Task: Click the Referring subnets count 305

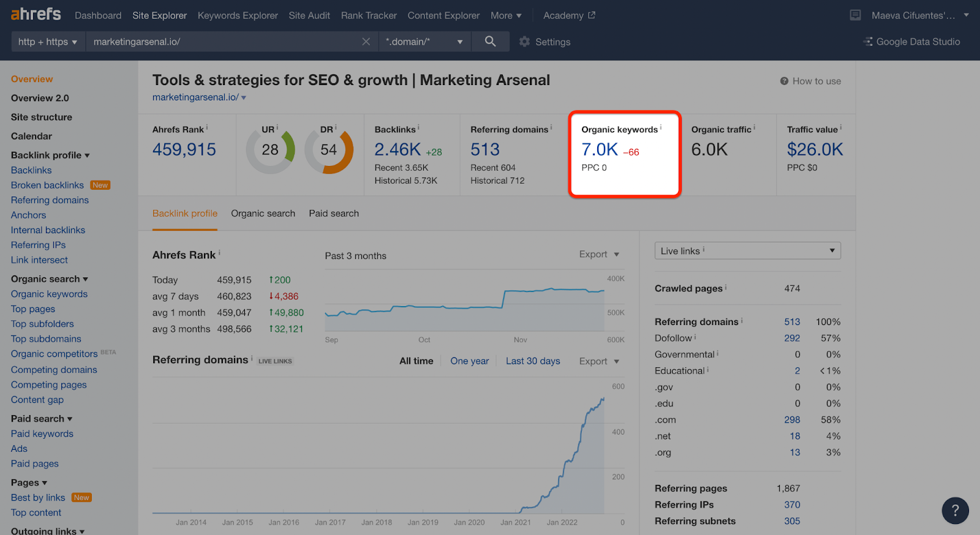Action: pyautogui.click(x=792, y=522)
